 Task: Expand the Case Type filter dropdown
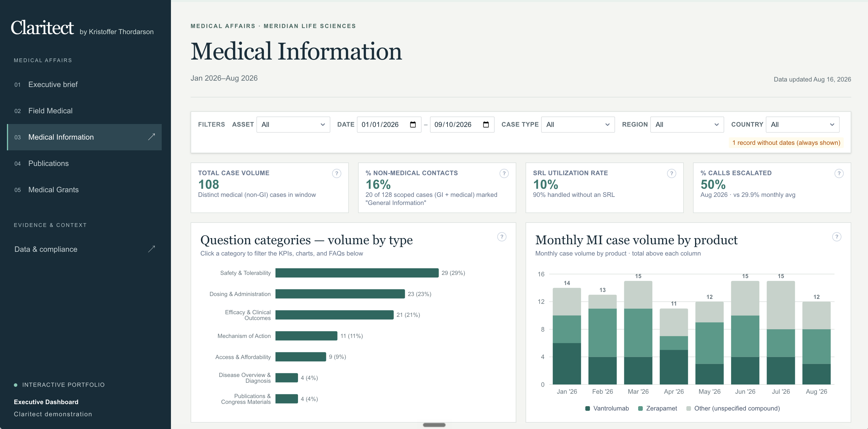tap(578, 124)
